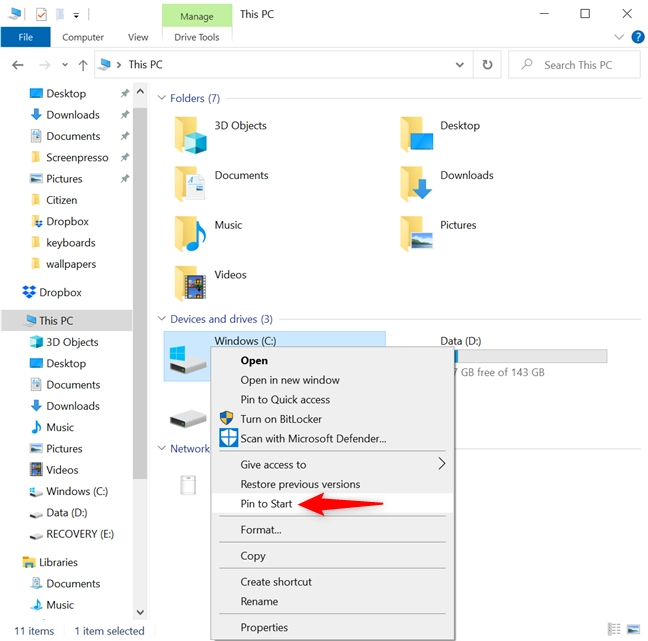648x641 pixels.
Task: Choose Open from the context menu
Action: (x=332, y=360)
